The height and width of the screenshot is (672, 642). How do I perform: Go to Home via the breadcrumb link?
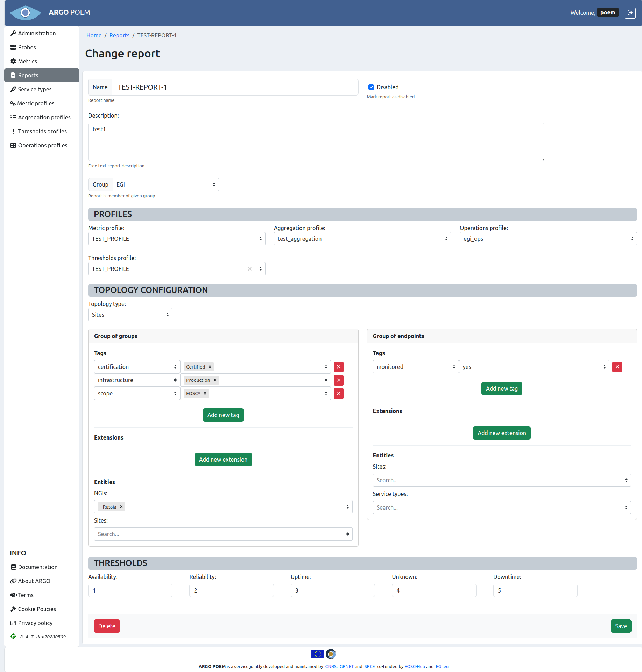coord(94,35)
